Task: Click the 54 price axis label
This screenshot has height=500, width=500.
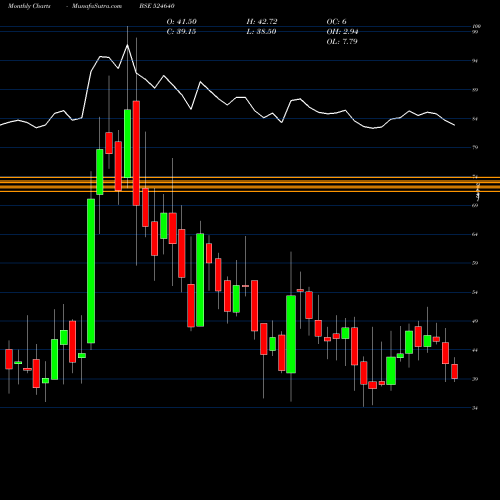Action: [x=475, y=293]
